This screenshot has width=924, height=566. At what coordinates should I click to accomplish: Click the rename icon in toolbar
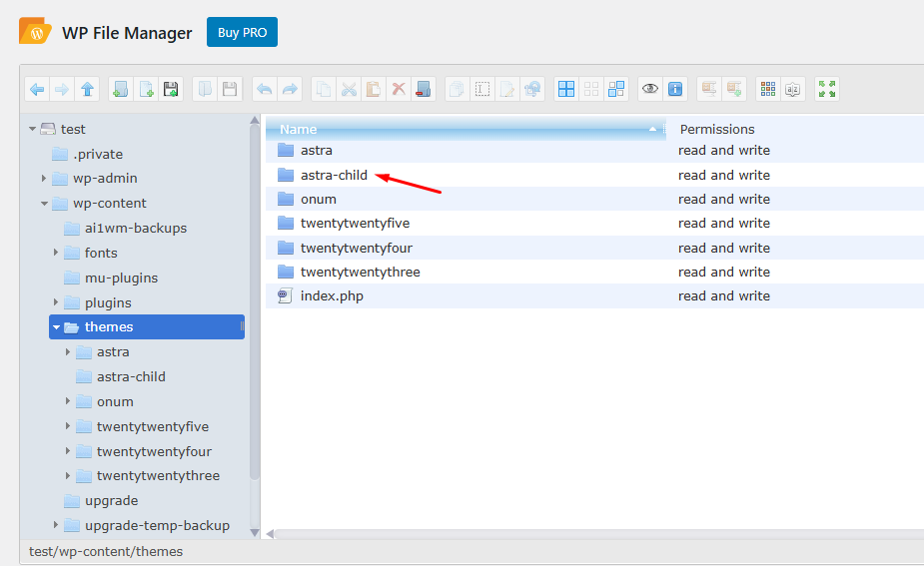pyautogui.click(x=482, y=90)
